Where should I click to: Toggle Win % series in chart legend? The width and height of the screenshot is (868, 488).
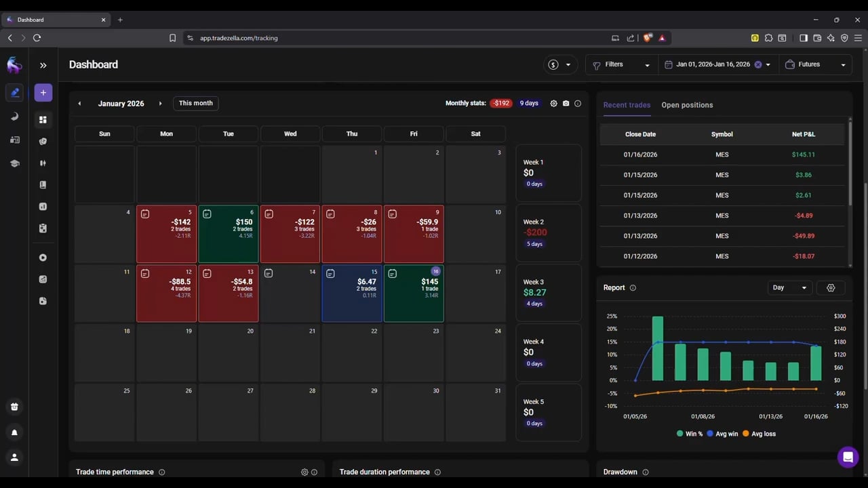pos(690,434)
